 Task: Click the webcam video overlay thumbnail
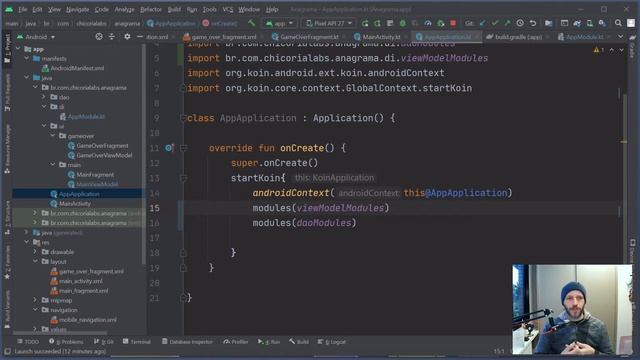(572, 309)
